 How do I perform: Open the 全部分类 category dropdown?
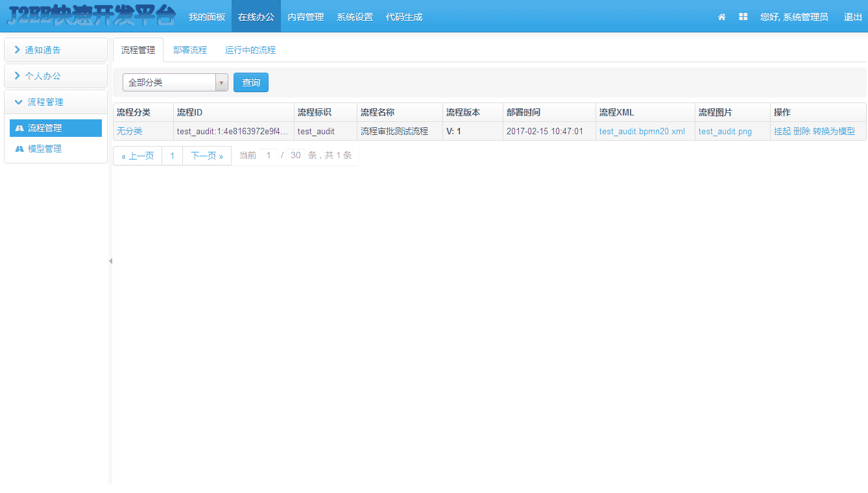click(222, 82)
